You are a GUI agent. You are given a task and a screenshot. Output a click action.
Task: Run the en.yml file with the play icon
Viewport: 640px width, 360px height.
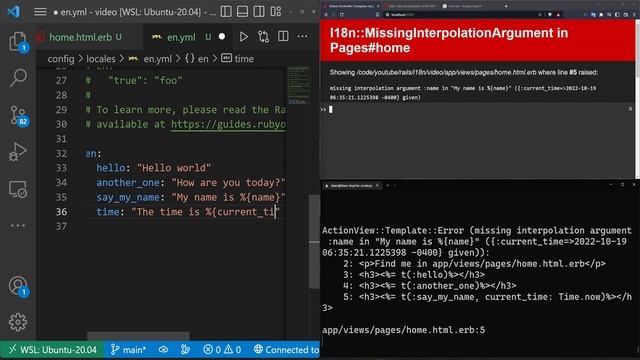[244, 37]
